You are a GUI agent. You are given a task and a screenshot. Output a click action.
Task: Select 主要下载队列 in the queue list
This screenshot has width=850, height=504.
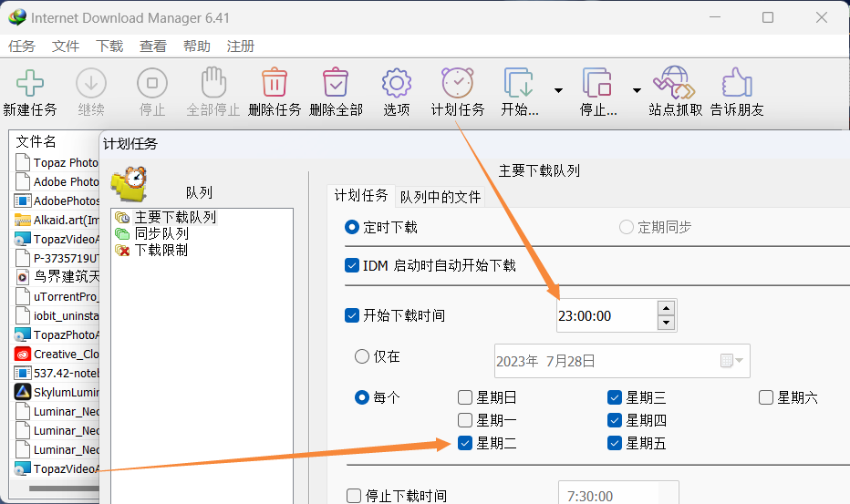[x=175, y=217]
